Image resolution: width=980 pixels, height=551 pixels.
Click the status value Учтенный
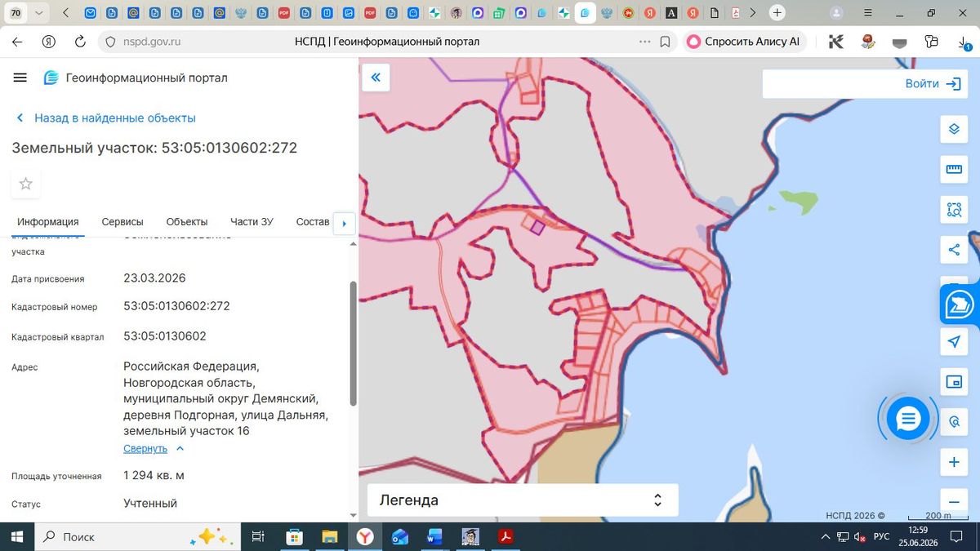[150, 503]
